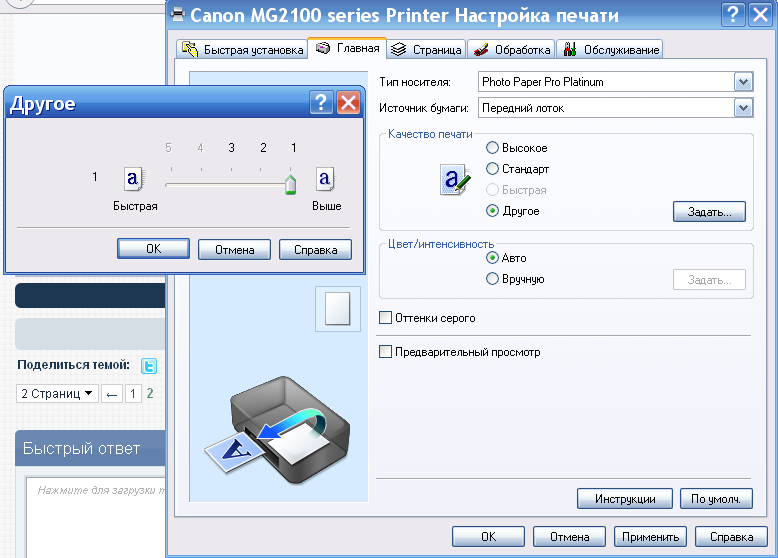Click the printer illustration image

[x=278, y=430]
